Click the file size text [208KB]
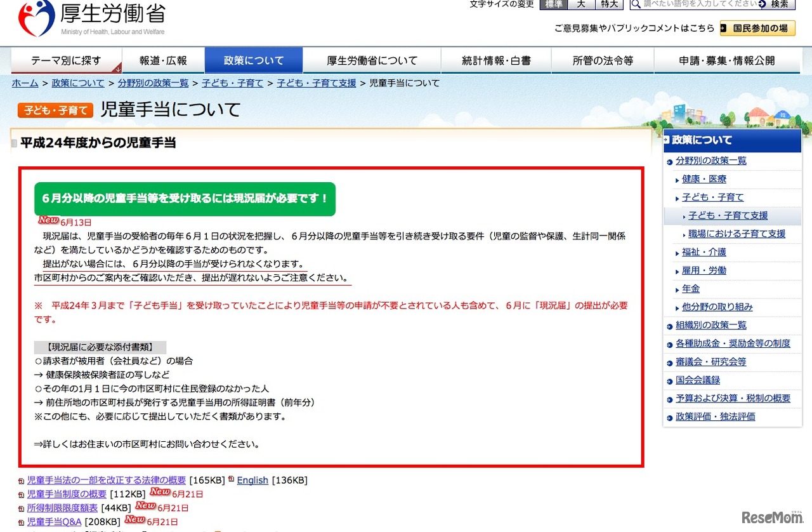Viewport: 812px width, 532px height. pos(103,522)
